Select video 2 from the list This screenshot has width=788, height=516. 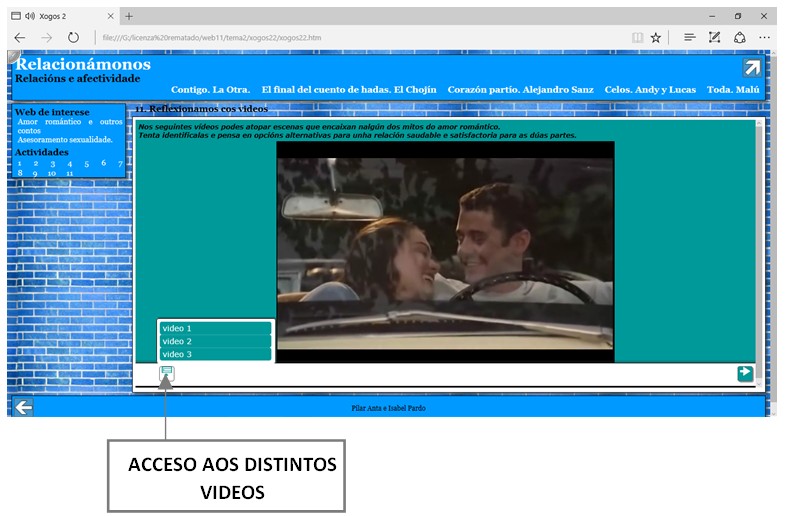pos(215,341)
